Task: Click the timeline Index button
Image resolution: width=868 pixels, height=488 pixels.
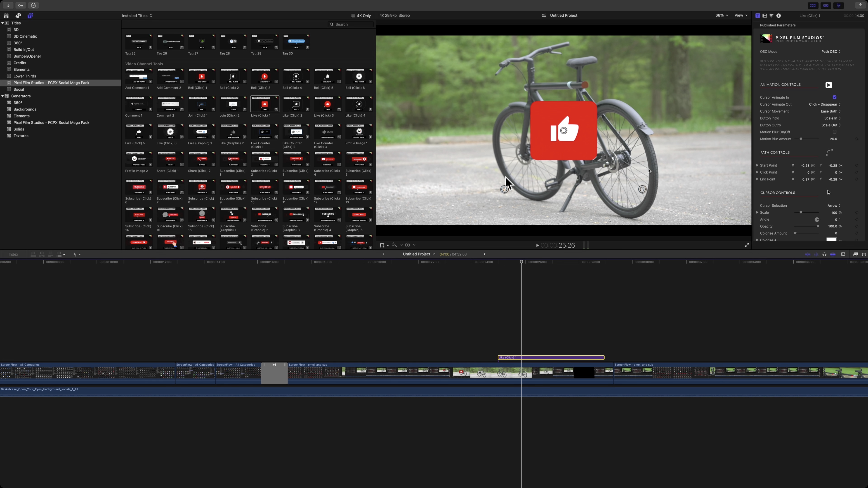Action: pos(14,254)
